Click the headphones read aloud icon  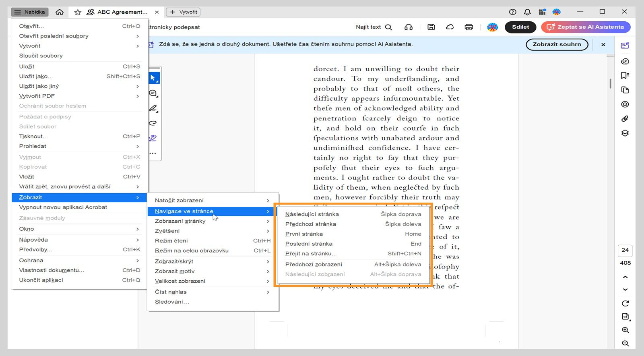(409, 27)
